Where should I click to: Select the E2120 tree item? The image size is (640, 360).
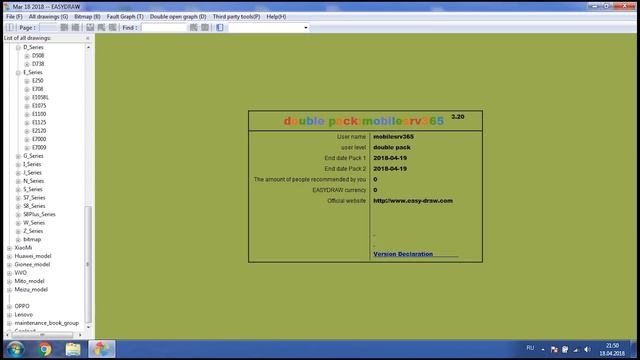point(39,131)
